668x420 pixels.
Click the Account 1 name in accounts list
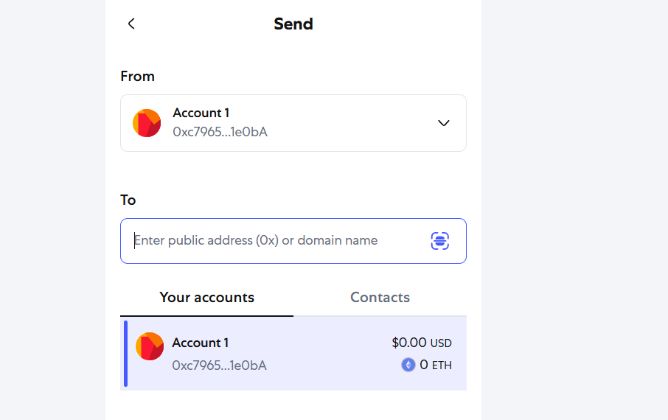[200, 343]
